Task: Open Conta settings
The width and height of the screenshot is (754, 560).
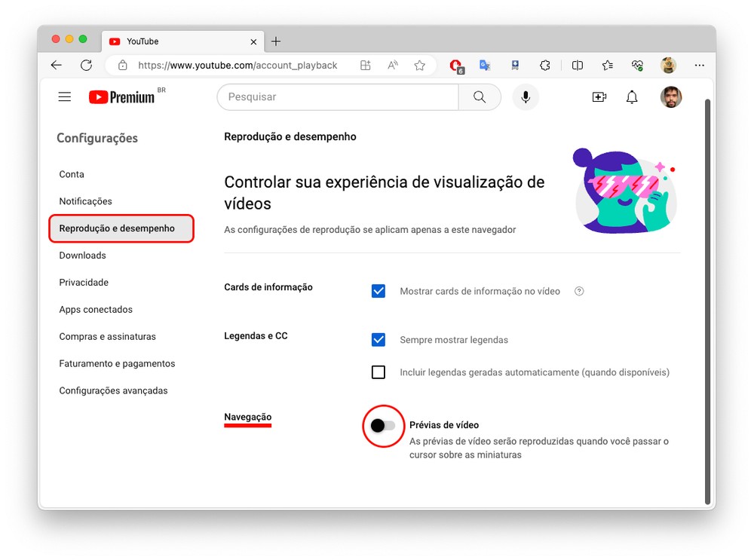Action: point(72,174)
